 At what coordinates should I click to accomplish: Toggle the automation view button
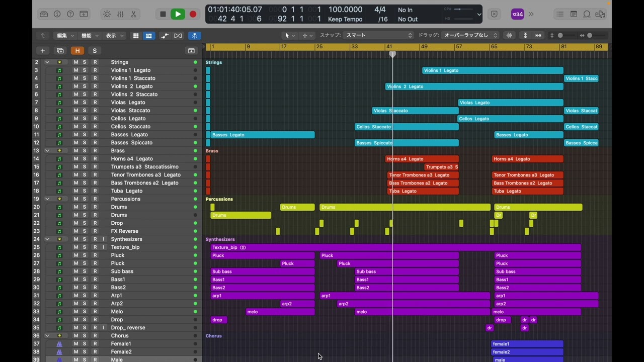click(165, 36)
